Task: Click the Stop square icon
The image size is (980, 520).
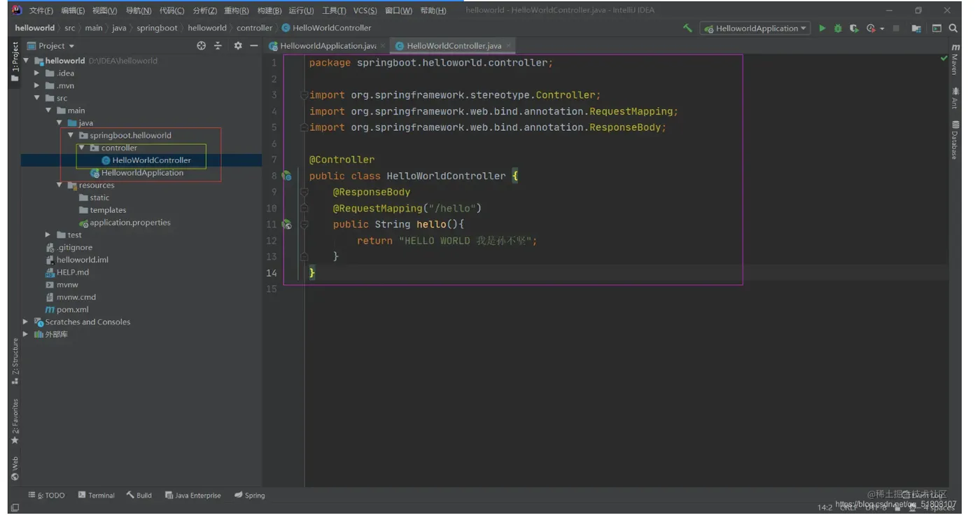Action: click(896, 29)
